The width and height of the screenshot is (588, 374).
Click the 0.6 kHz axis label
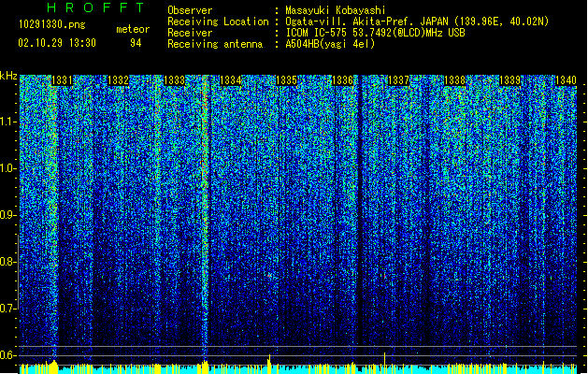click(x=8, y=355)
